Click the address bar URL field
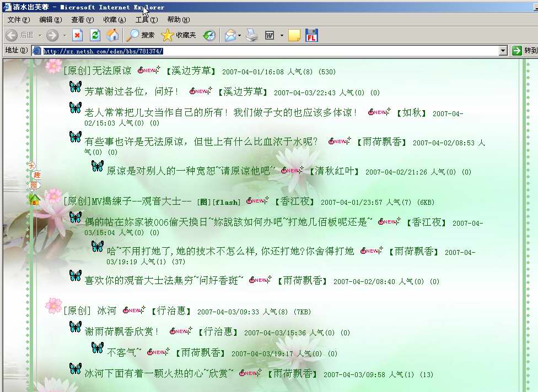Viewport: 538px width, 392px height. [x=270, y=51]
